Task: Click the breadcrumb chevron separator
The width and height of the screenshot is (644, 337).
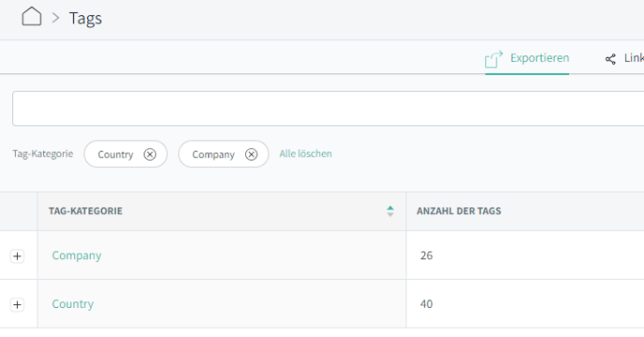Action: [55, 18]
